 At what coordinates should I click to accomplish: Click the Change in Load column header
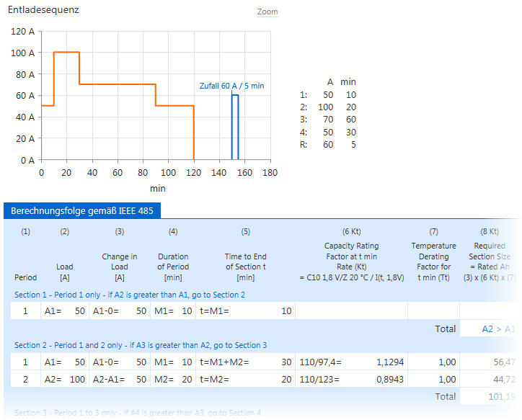[120, 267]
